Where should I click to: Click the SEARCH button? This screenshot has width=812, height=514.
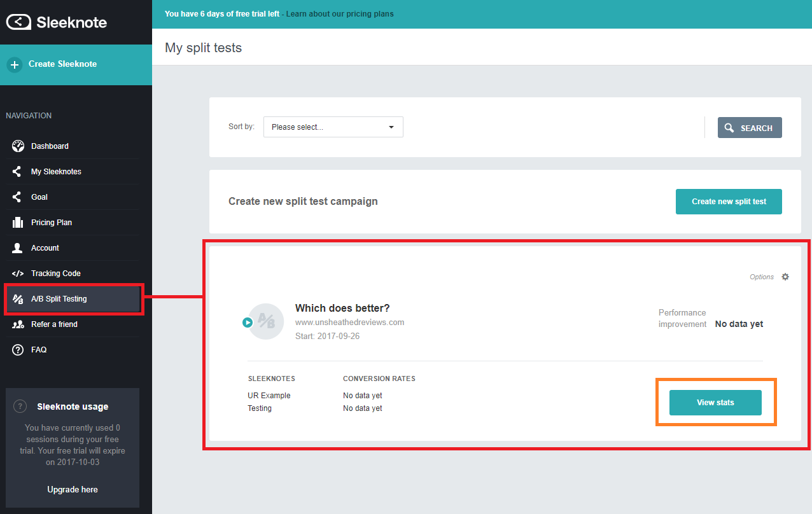[x=750, y=127]
